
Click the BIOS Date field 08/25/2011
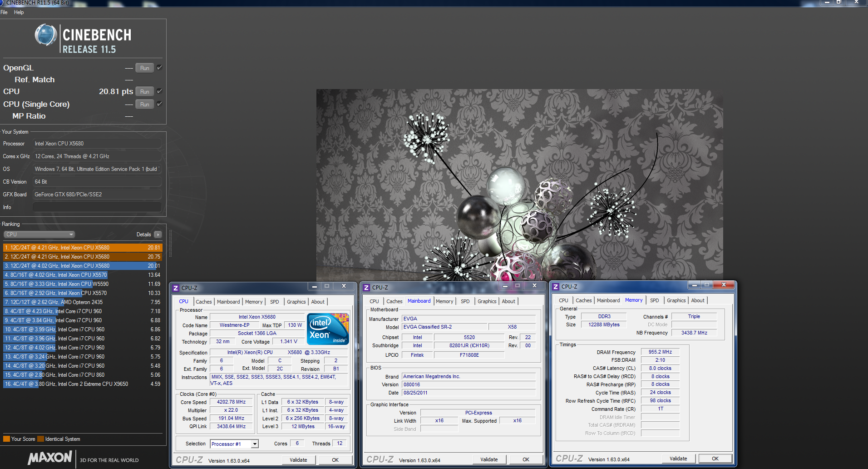click(469, 393)
